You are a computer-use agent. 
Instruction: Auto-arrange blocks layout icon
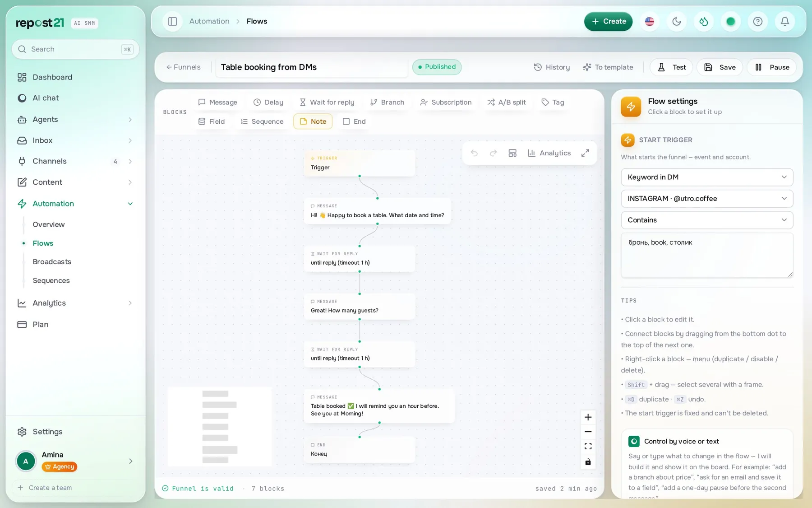point(512,153)
